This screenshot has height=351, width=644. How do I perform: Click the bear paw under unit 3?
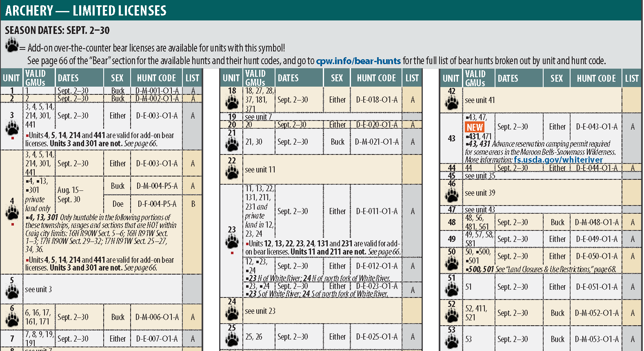(12, 127)
